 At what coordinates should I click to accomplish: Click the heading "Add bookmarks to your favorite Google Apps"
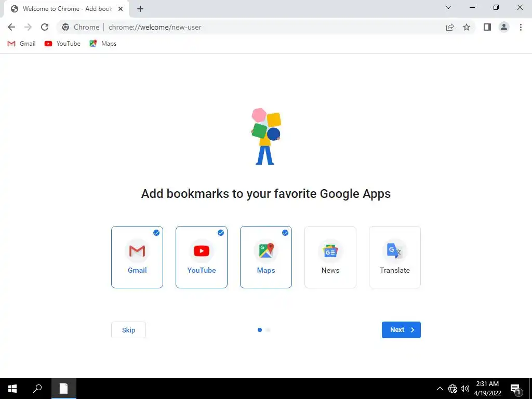(266, 194)
